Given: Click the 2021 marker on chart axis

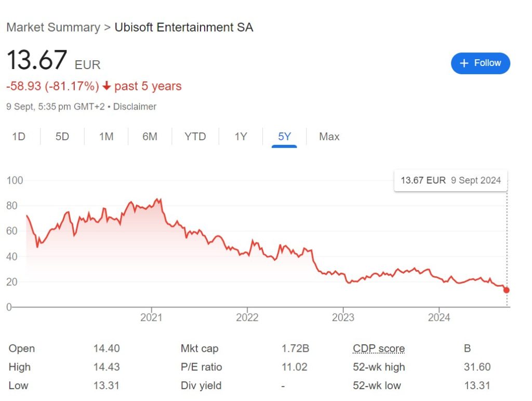Looking at the screenshot, I should [x=151, y=317].
